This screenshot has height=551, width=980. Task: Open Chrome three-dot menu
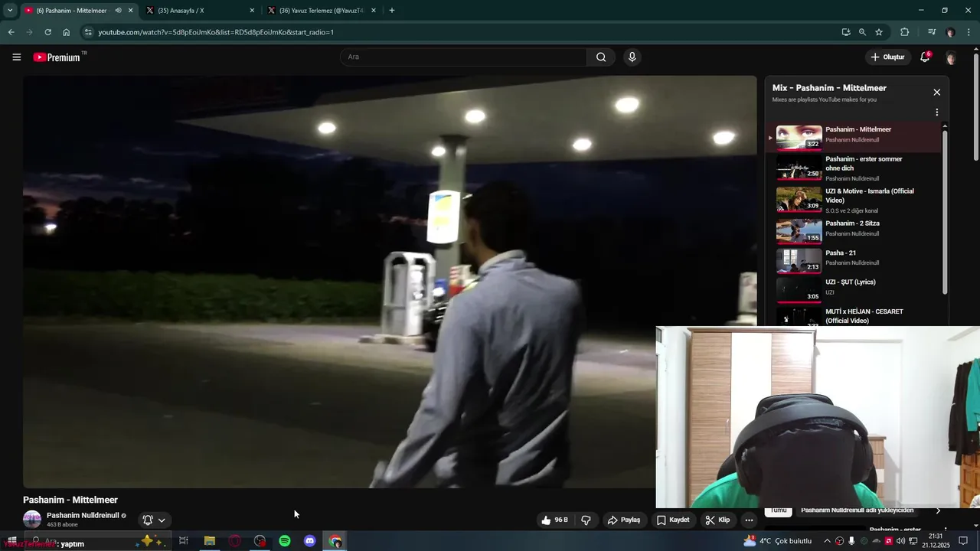969,32
